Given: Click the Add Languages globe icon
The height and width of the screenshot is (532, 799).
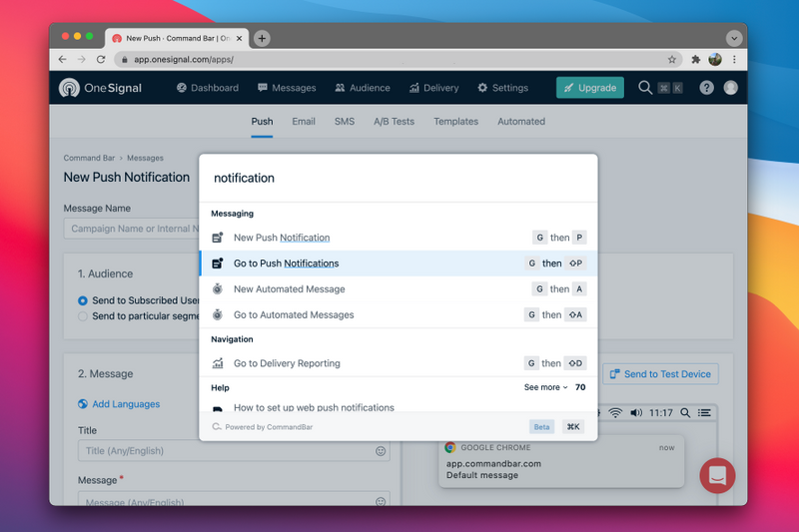Looking at the screenshot, I should [83, 403].
